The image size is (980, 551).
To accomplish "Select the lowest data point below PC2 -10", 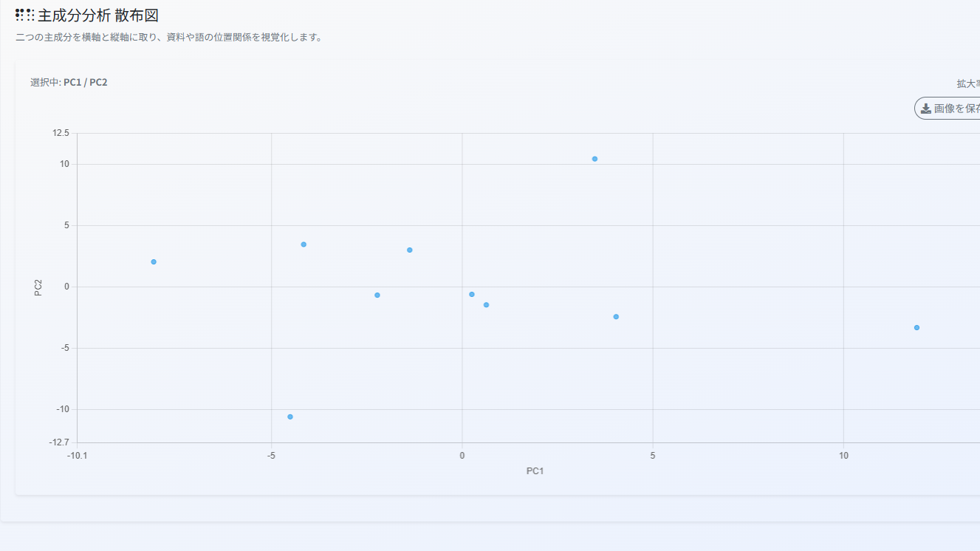I will [x=290, y=417].
